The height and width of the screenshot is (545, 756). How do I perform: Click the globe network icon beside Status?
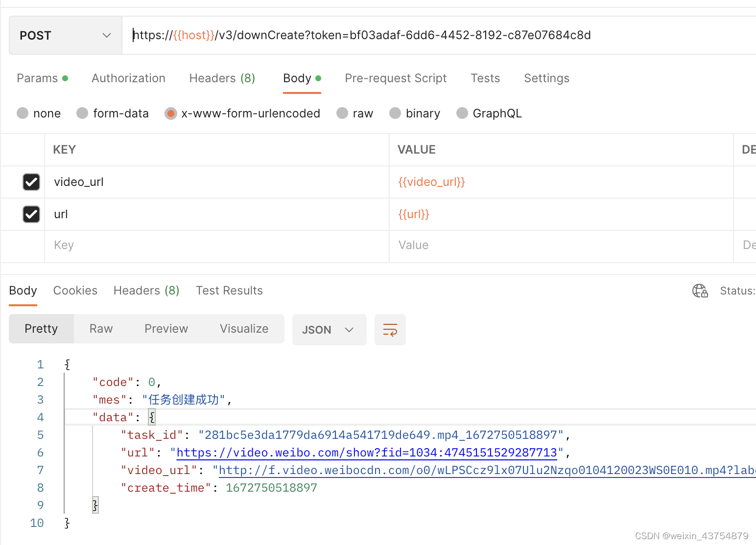(x=700, y=291)
